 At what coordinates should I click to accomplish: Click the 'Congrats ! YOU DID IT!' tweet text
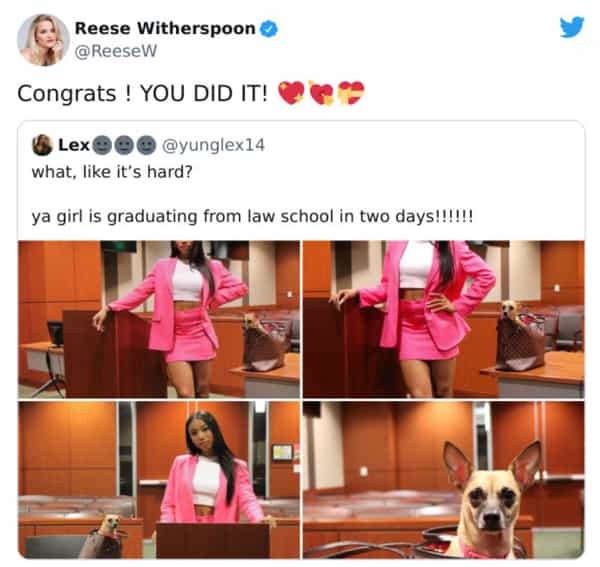tap(142, 94)
